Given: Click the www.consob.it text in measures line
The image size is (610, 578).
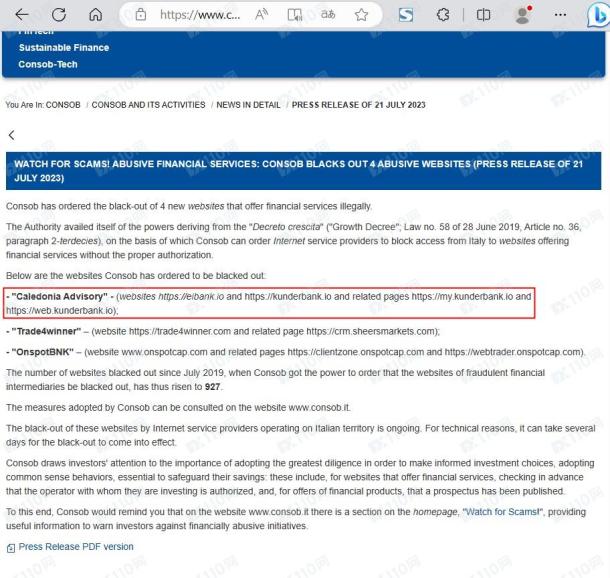Looking at the screenshot, I should [x=319, y=408].
